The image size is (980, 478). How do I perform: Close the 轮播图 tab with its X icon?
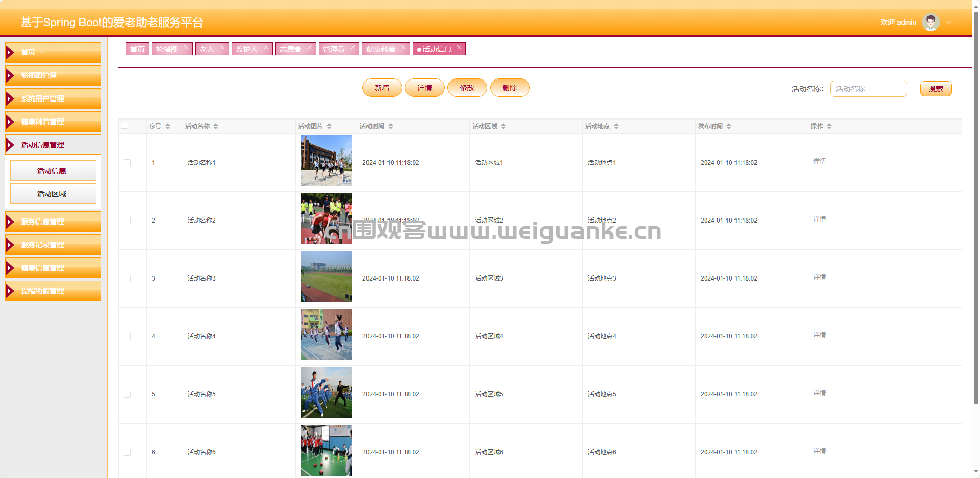point(186,47)
